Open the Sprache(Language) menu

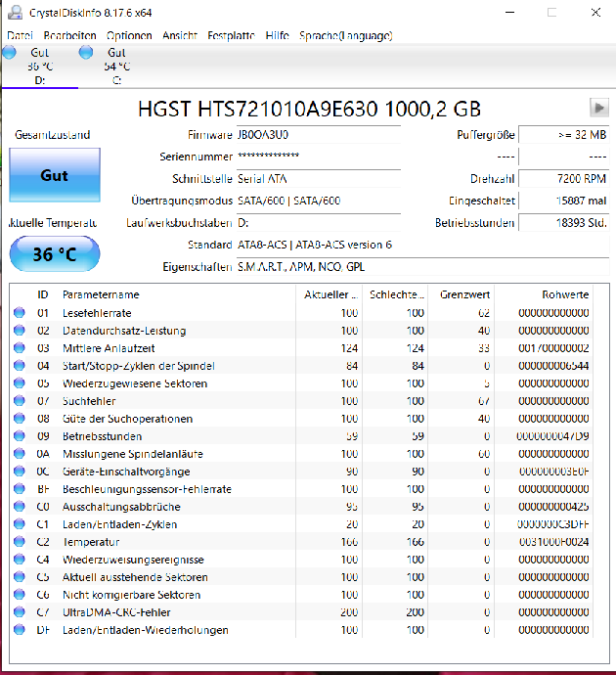[x=346, y=36]
